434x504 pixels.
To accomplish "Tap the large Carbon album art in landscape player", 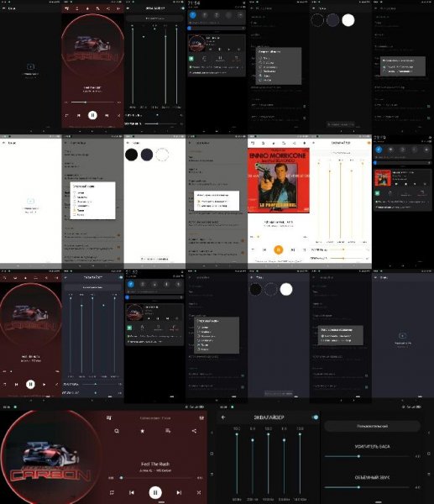I will coord(50,456).
